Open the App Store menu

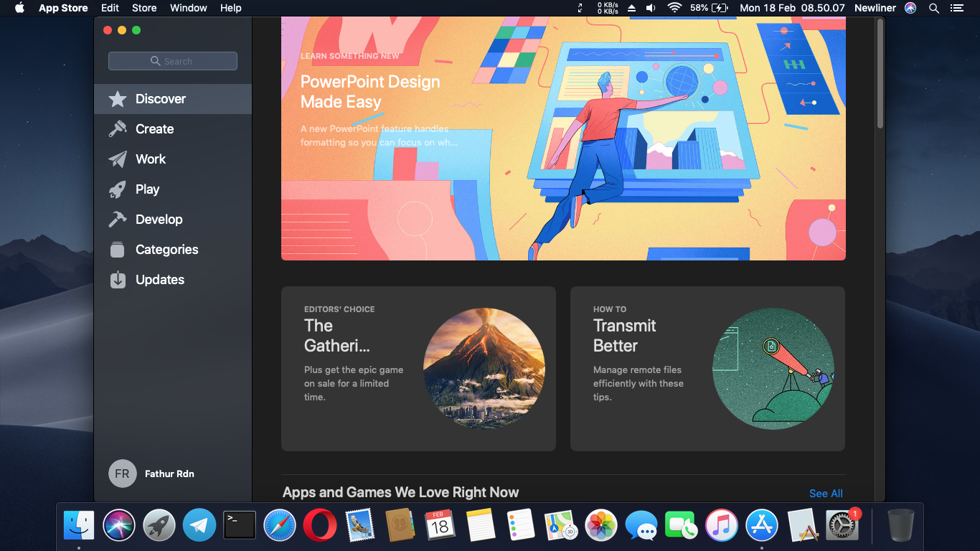pos(63,8)
